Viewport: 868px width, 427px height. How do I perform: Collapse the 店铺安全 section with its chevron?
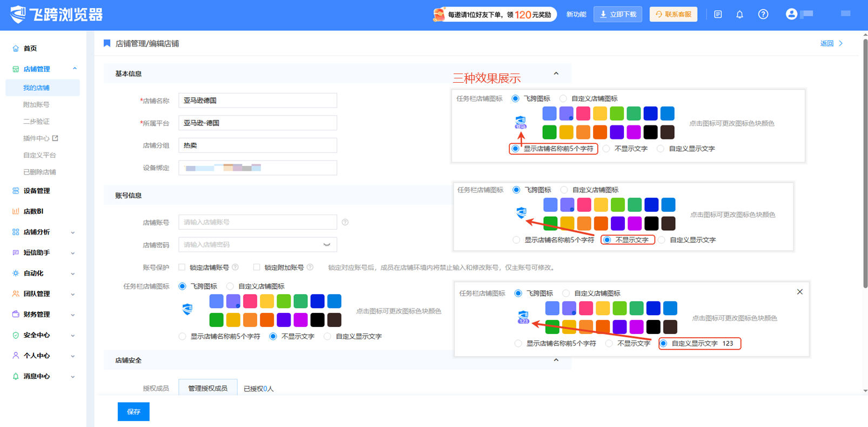(x=556, y=360)
